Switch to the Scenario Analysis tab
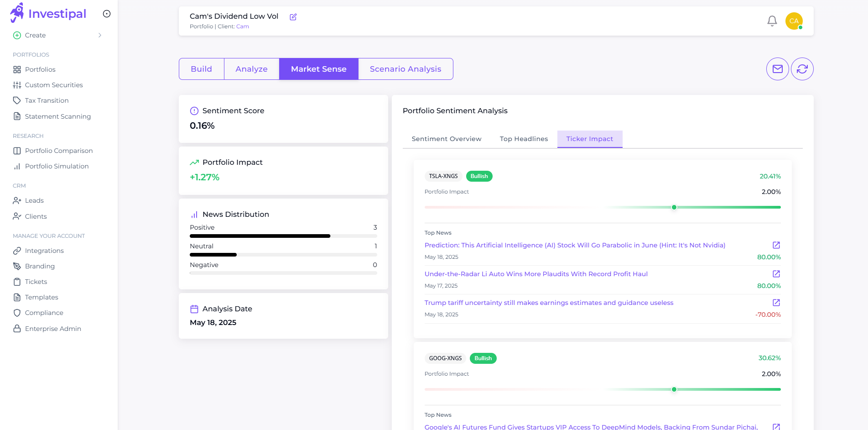Screen dimensions: 868x430 [x=405, y=69]
